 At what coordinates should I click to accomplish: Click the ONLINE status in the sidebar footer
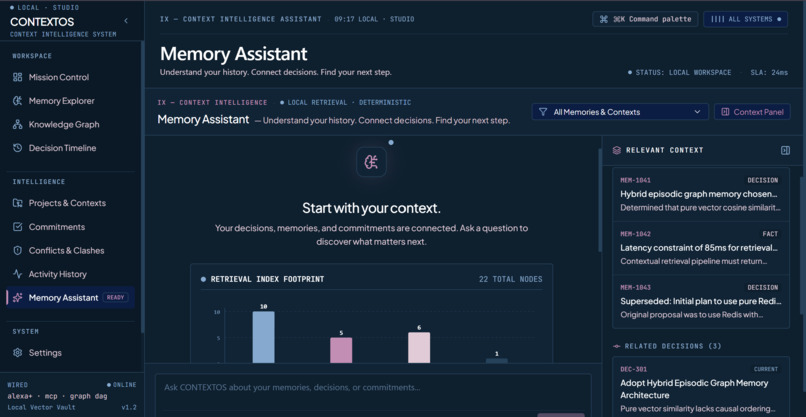pos(122,385)
